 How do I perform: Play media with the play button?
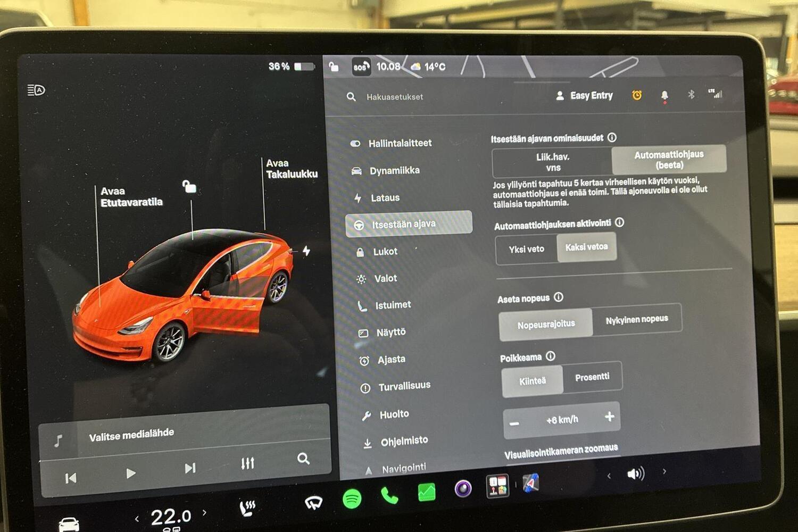pyautogui.click(x=131, y=473)
